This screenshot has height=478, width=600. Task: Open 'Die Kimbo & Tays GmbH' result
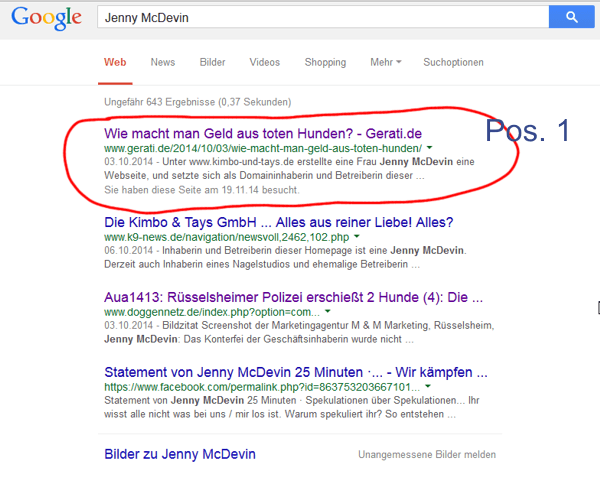[x=279, y=222]
